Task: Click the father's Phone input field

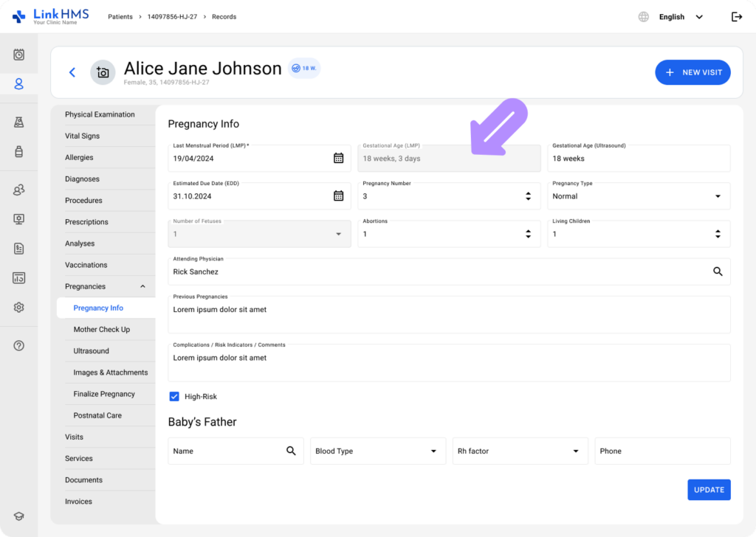Action: point(662,451)
